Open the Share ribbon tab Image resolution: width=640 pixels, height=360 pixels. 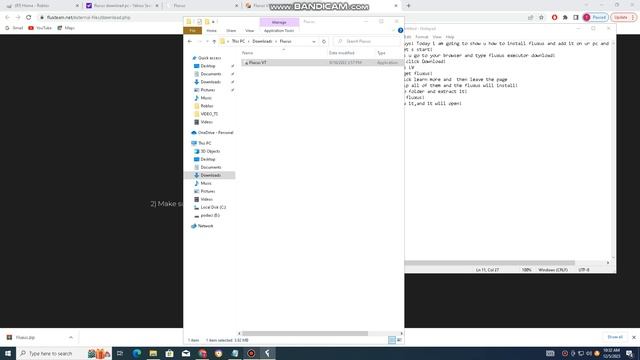pos(231,31)
